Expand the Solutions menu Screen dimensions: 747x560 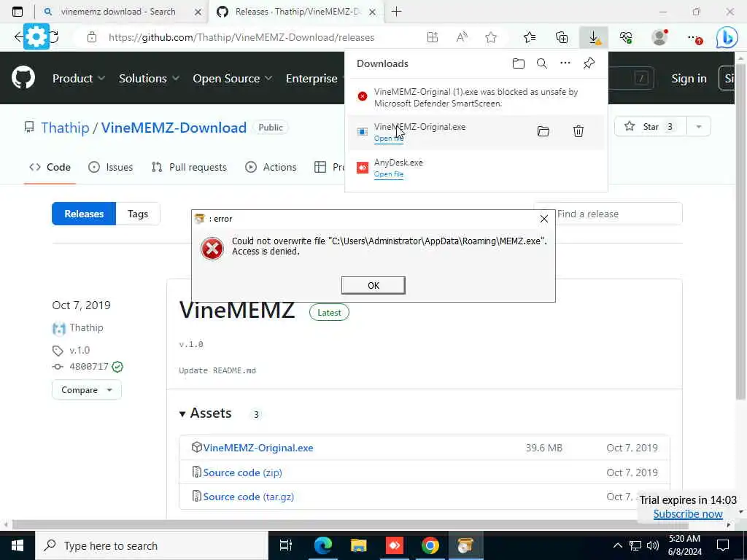pos(149,79)
